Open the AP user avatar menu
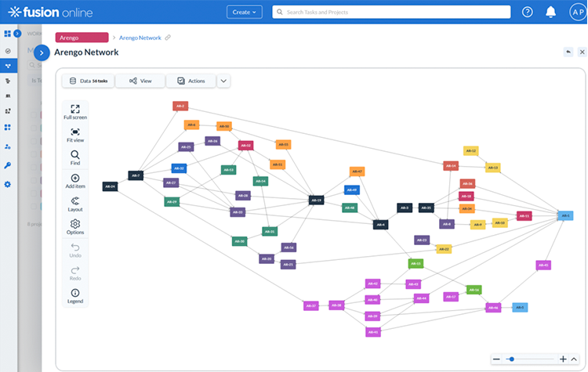The image size is (588, 372). pyautogui.click(x=578, y=12)
